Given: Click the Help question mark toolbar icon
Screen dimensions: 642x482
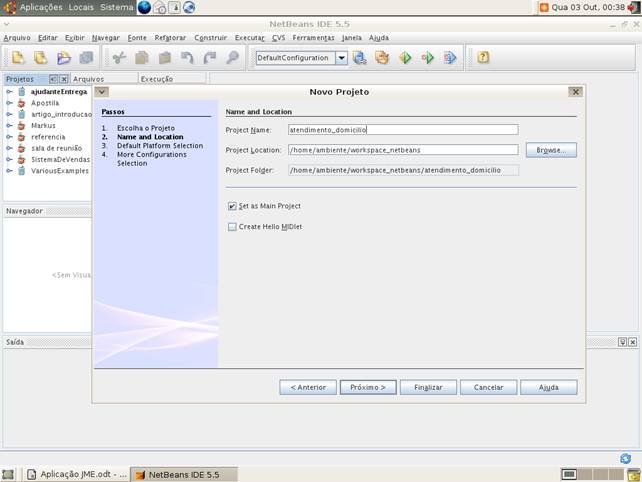Looking at the screenshot, I should [483, 58].
